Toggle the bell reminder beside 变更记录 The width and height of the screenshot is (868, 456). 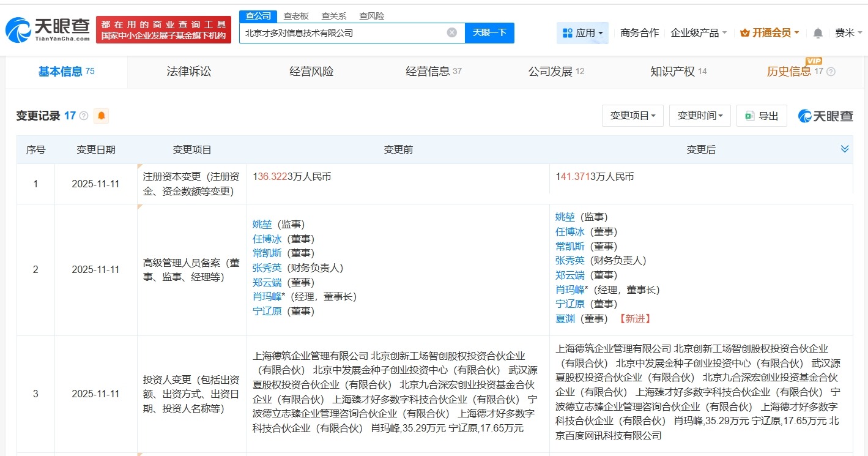tap(102, 115)
